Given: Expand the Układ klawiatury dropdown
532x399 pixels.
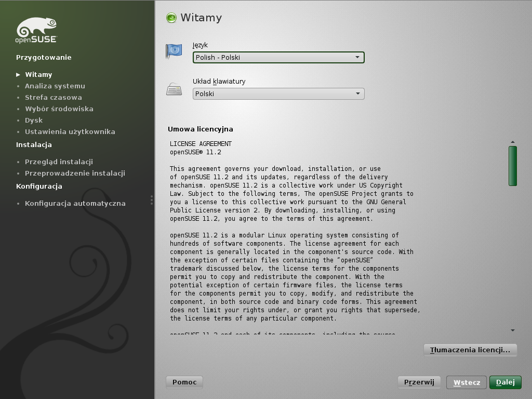Looking at the screenshot, I should (x=278, y=94).
